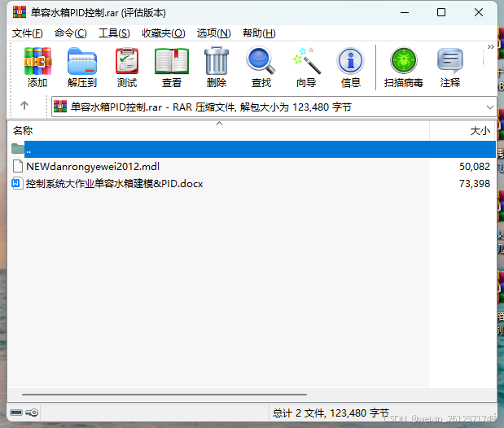
Task: Open the Commands (命令) menu
Action: [70, 33]
